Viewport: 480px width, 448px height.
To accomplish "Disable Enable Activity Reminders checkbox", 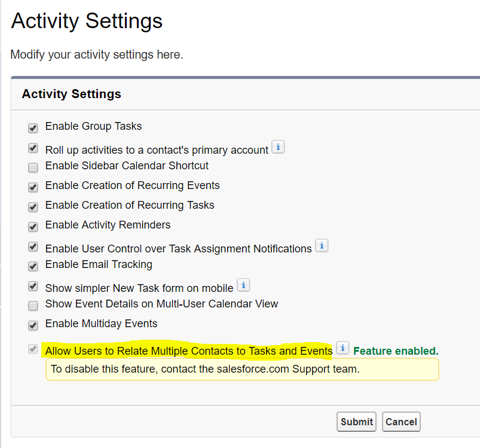I will point(33,227).
